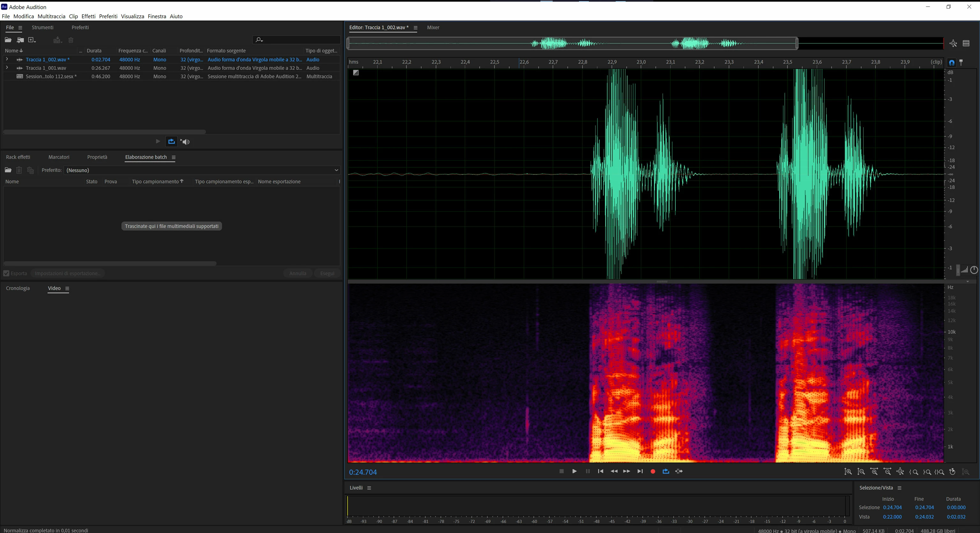Click the zoom in amplitude icon

(848, 472)
